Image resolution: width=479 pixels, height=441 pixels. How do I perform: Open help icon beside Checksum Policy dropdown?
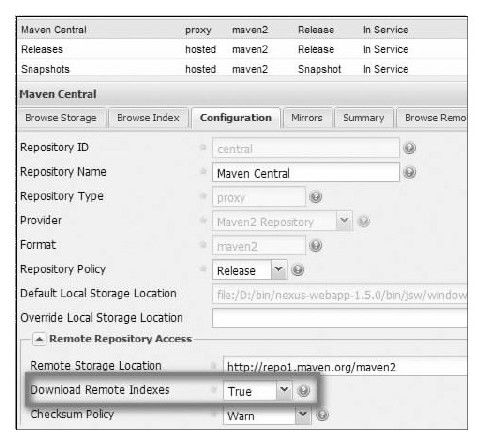tap(322, 415)
